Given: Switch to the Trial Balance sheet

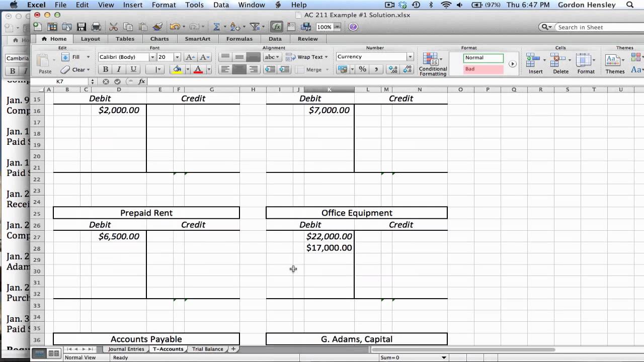Looking at the screenshot, I should tap(207, 349).
